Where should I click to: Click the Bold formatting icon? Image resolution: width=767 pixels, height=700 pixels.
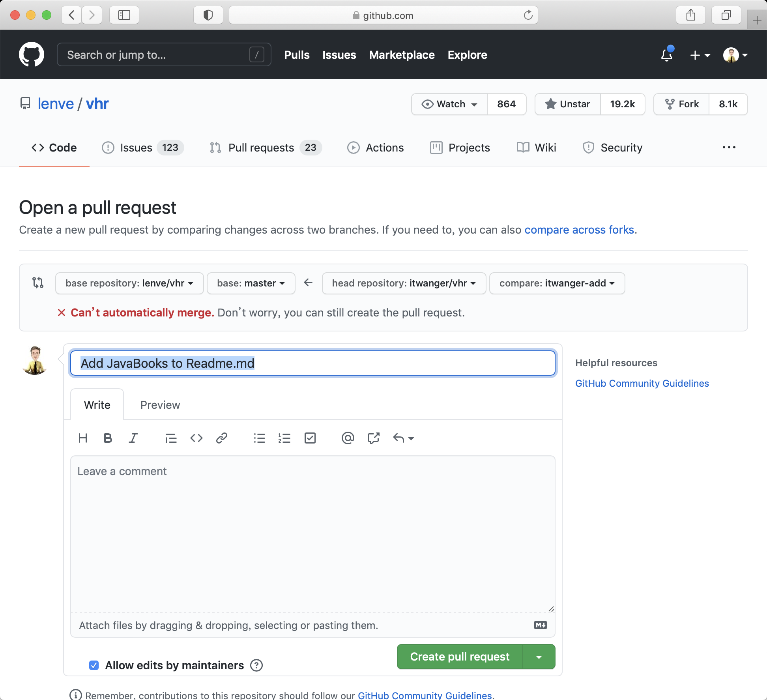pos(108,438)
